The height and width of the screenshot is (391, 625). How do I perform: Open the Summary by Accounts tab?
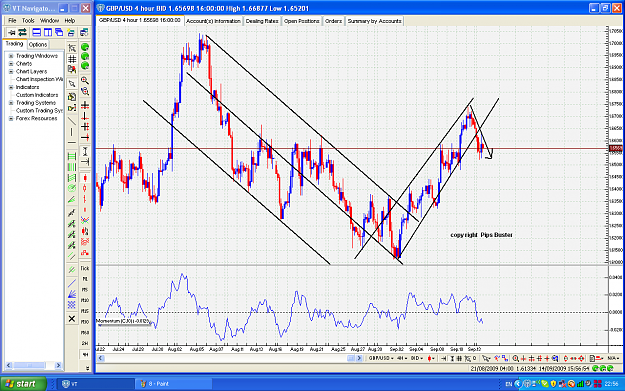[374, 21]
